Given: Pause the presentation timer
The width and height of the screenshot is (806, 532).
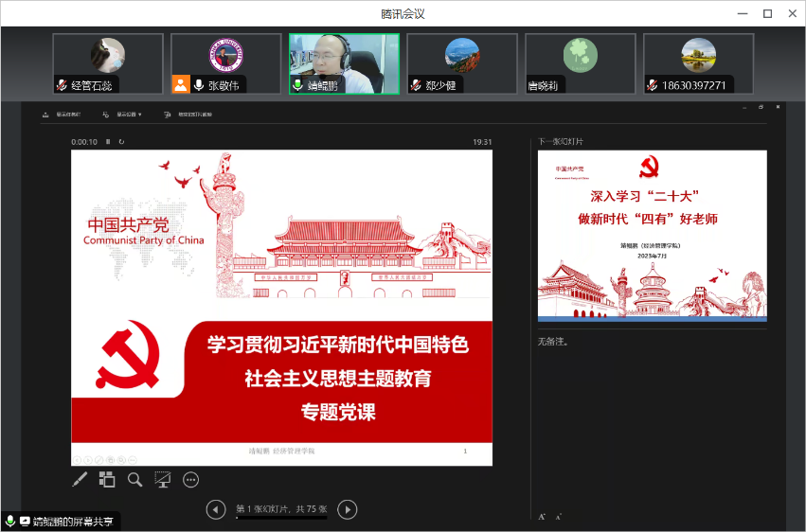Looking at the screenshot, I should click(x=108, y=142).
